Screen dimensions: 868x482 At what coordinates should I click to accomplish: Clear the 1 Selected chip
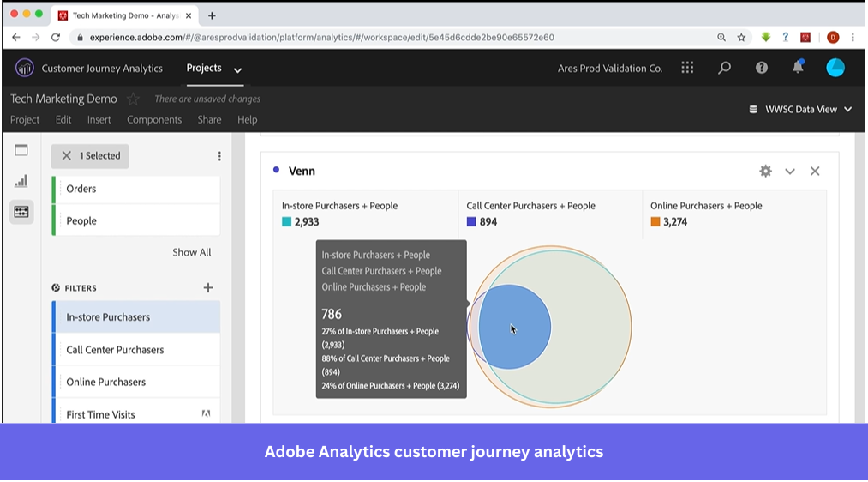pos(66,156)
